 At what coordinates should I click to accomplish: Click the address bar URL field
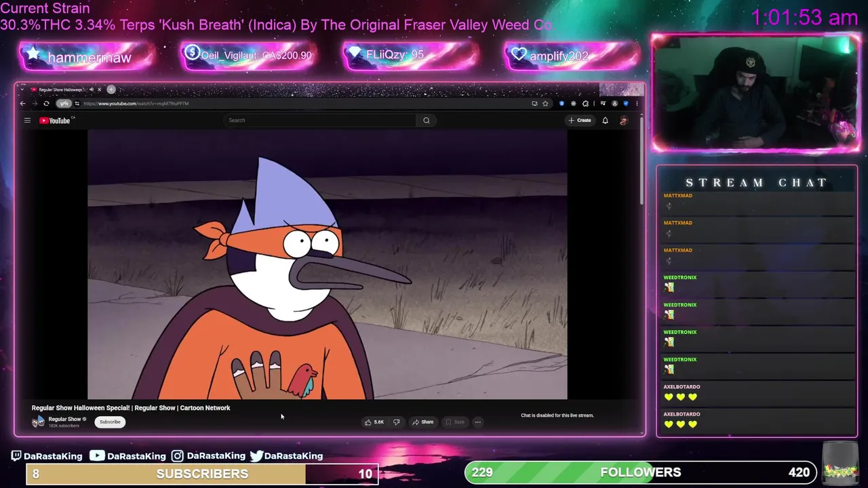click(305, 104)
